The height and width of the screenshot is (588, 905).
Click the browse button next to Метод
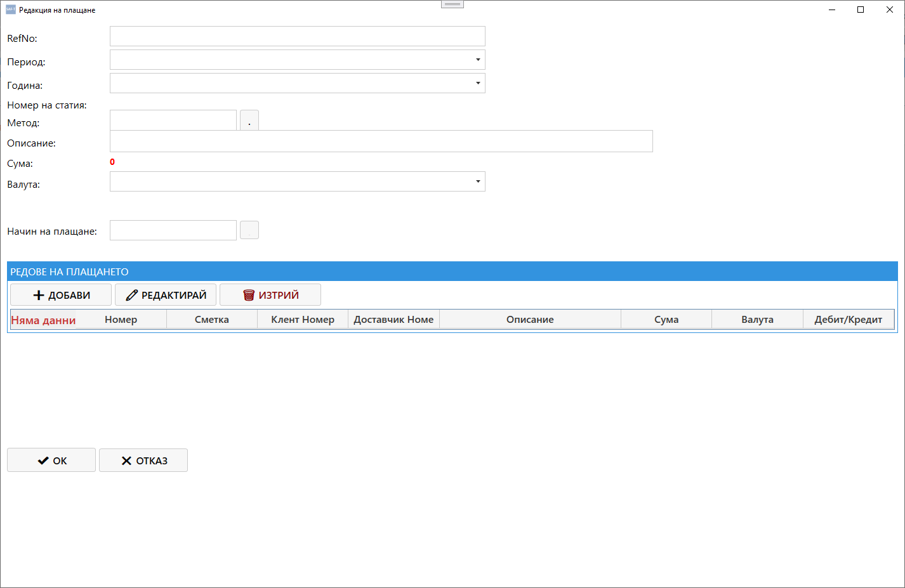click(249, 120)
